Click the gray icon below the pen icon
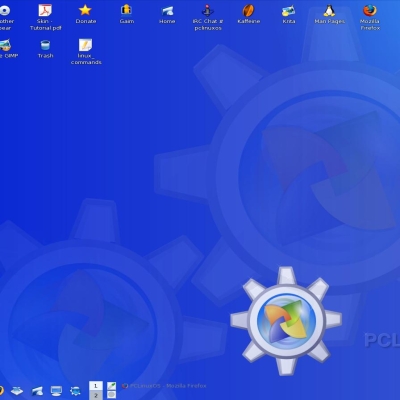Viewport: 400px width, 400px height. coord(112,395)
